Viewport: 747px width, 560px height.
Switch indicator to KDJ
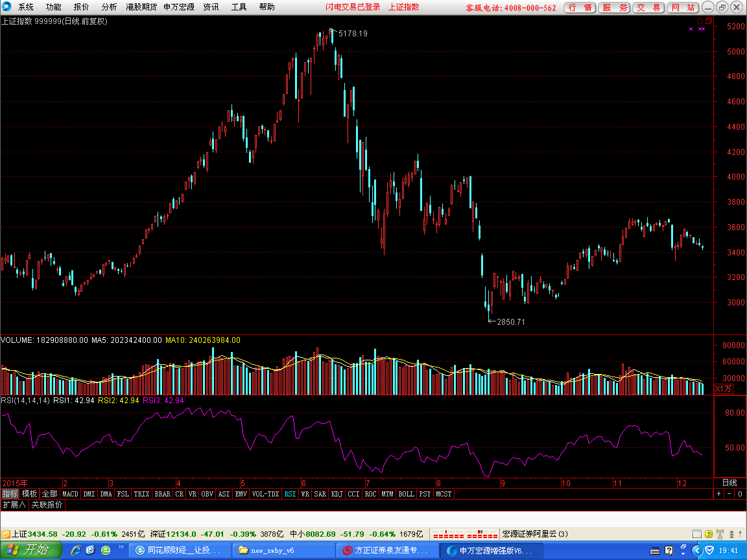point(337,494)
